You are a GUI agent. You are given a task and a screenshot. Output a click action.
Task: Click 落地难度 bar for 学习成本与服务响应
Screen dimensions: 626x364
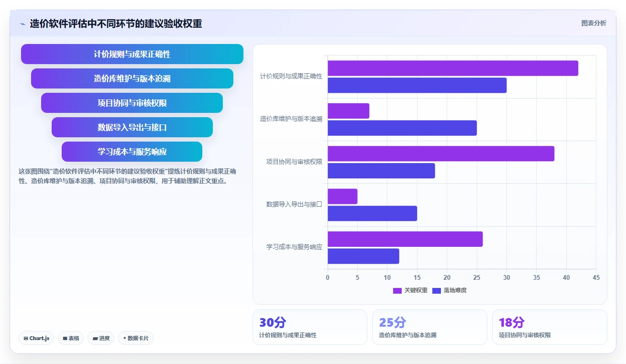click(x=363, y=256)
